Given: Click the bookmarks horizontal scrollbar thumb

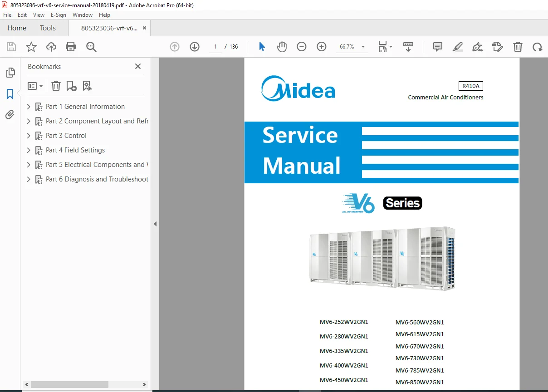Looking at the screenshot, I should pyautogui.click(x=69, y=384).
